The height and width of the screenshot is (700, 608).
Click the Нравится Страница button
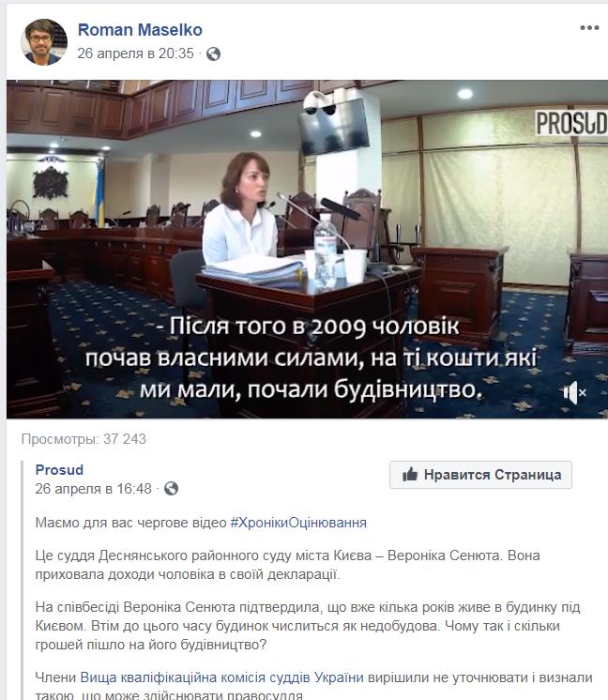pos(480,475)
